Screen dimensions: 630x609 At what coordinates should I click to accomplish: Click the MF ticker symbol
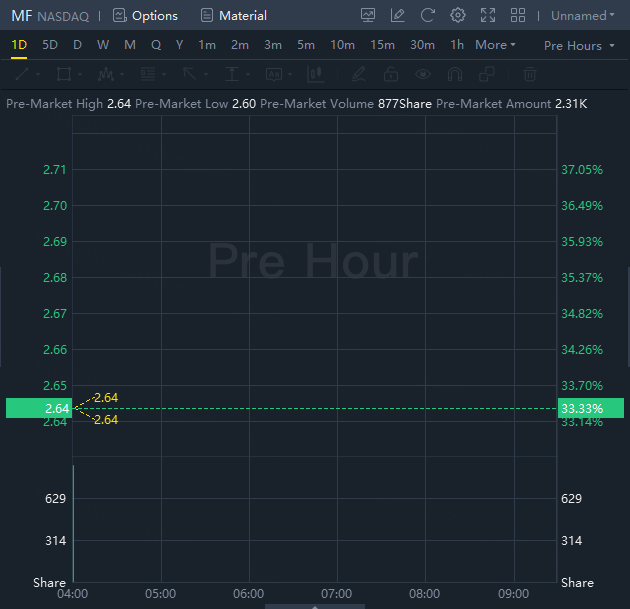[22, 16]
